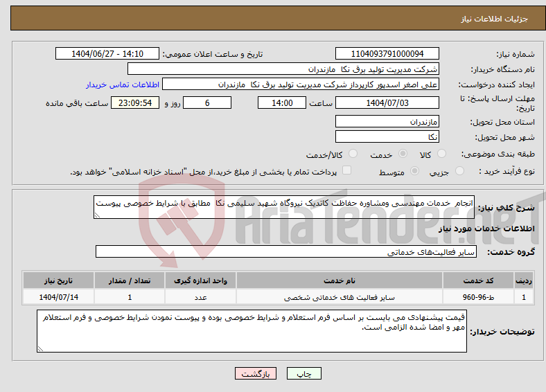The image size is (546, 392).
Task: Click the کد خدمت column header
Action: click(479, 280)
